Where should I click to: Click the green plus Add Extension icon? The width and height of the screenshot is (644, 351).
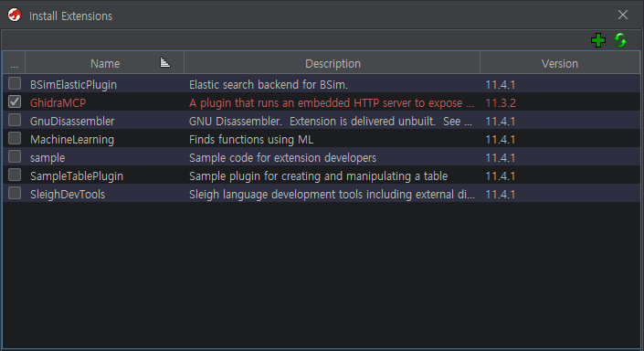point(598,40)
